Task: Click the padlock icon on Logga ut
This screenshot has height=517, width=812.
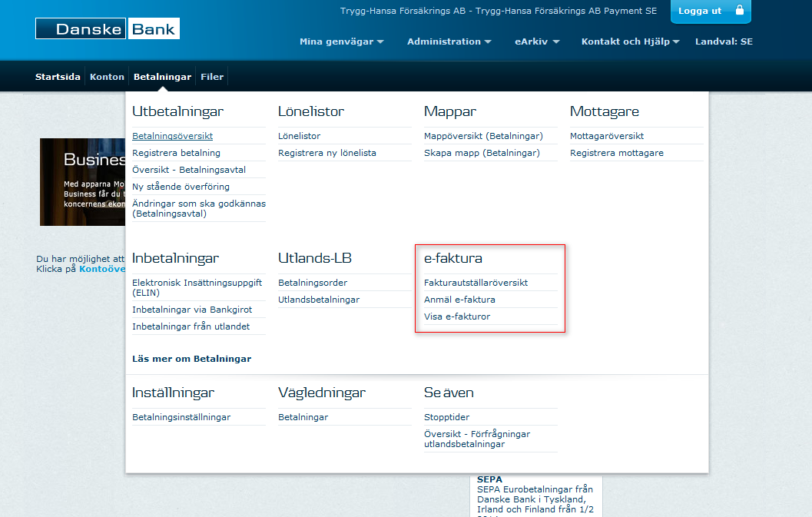Action: pos(740,10)
